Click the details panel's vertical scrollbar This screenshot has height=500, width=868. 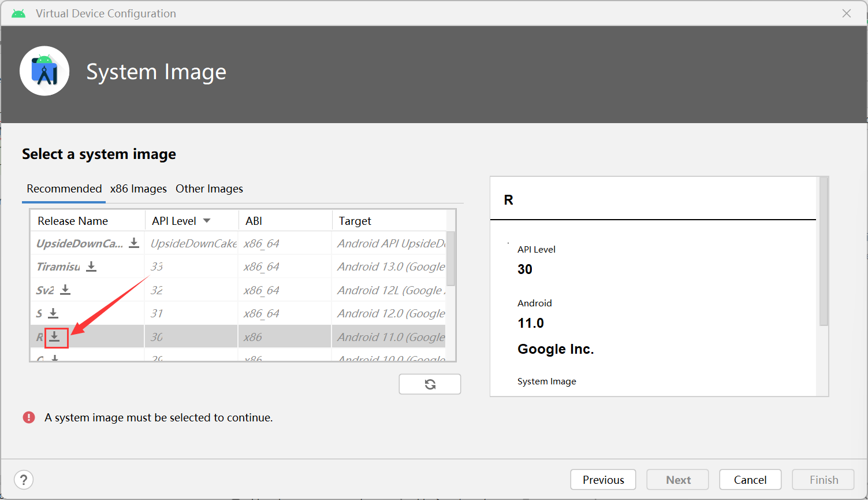click(x=824, y=252)
